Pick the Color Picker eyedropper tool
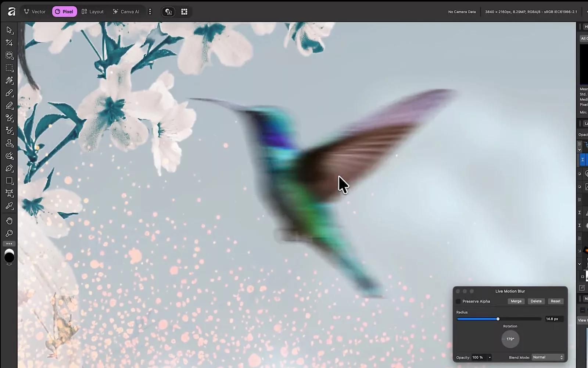 [x=10, y=206]
